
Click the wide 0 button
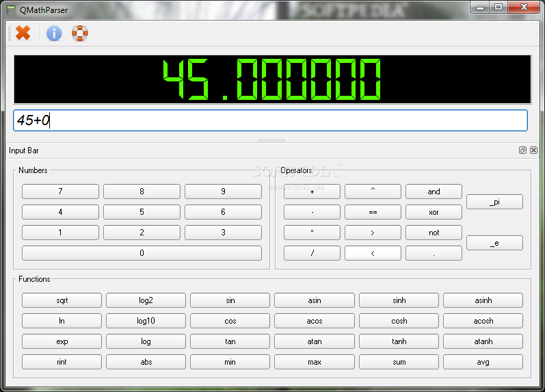pos(142,253)
